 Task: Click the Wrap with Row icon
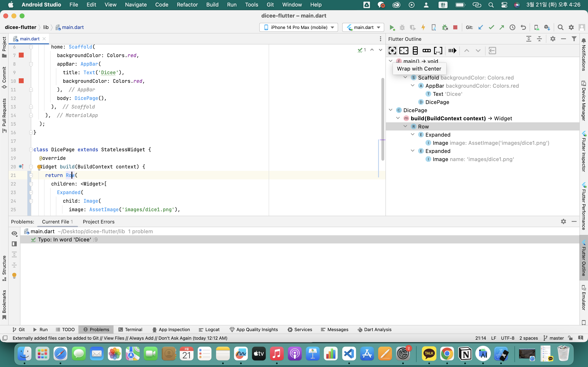pos(427,51)
